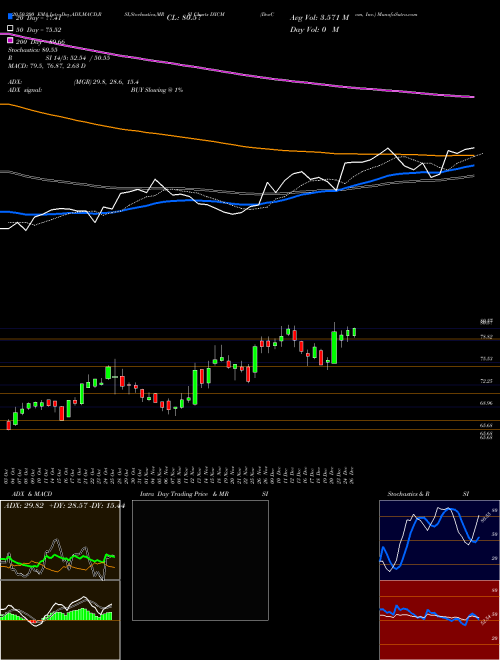Open the ADX indicator chart panel
Viewport: 500px width, 660px height.
pyautogui.click(x=60, y=540)
